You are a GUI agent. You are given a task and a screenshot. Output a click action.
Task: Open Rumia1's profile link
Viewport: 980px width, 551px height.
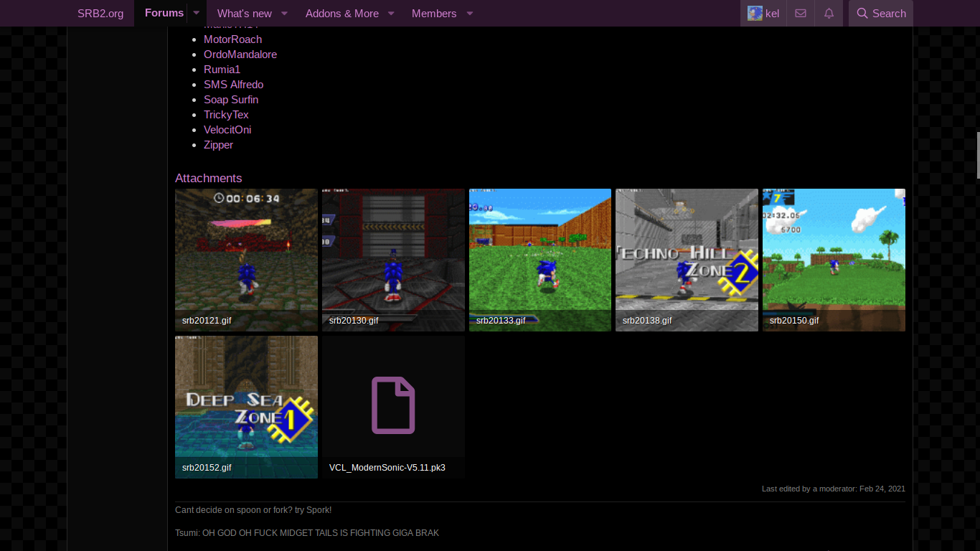222,70
